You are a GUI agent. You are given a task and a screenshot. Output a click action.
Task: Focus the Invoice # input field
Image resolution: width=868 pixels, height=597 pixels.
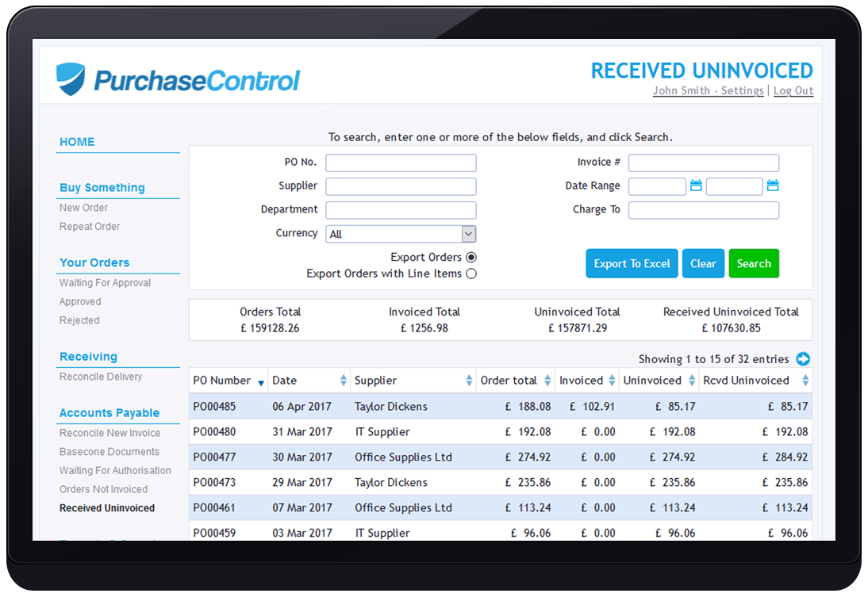point(704,163)
